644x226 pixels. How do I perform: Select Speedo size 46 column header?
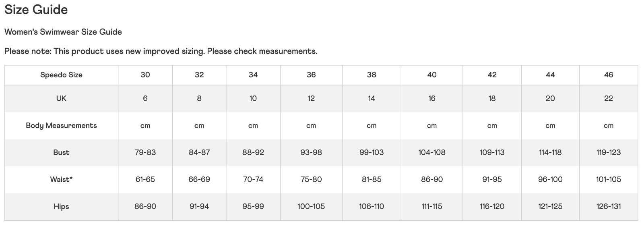609,75
